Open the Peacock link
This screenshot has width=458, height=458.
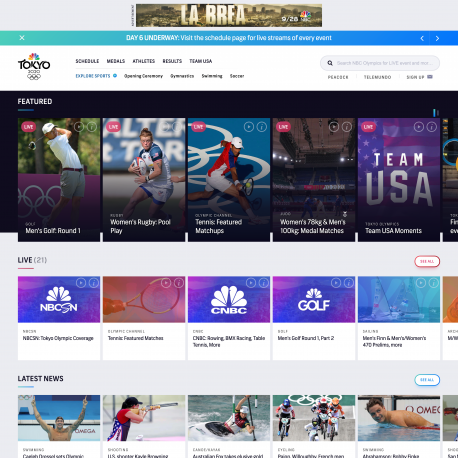(338, 77)
